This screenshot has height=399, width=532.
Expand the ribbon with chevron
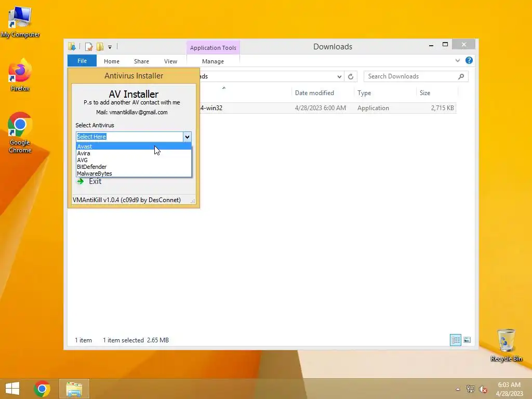click(458, 61)
